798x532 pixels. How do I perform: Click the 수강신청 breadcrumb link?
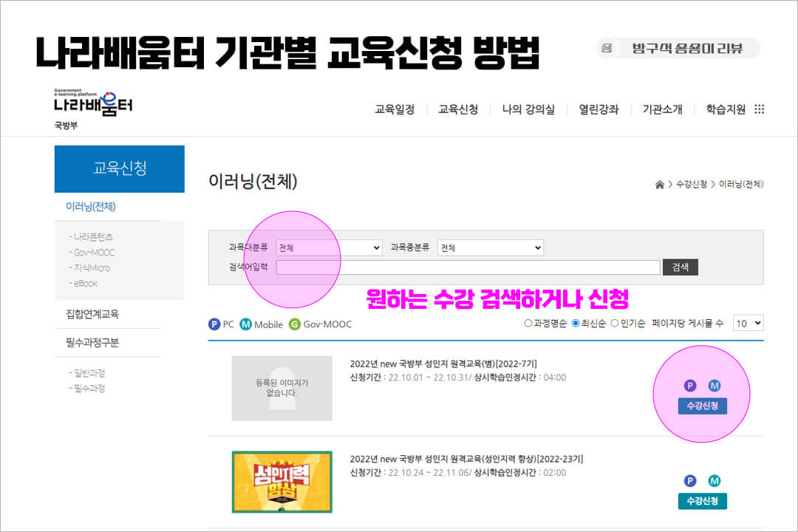(x=691, y=184)
